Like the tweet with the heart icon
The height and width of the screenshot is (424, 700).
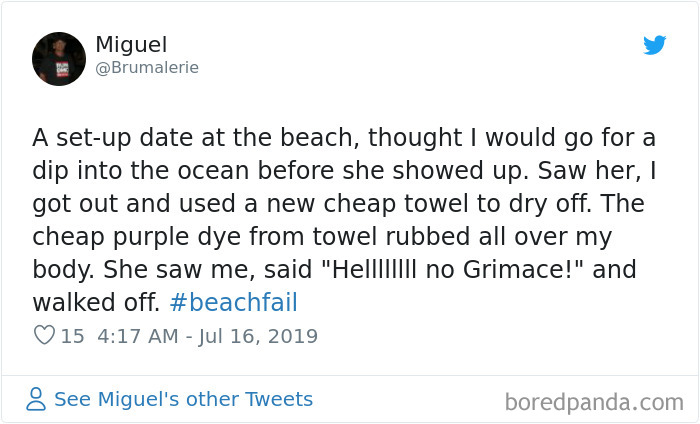[x=43, y=336]
